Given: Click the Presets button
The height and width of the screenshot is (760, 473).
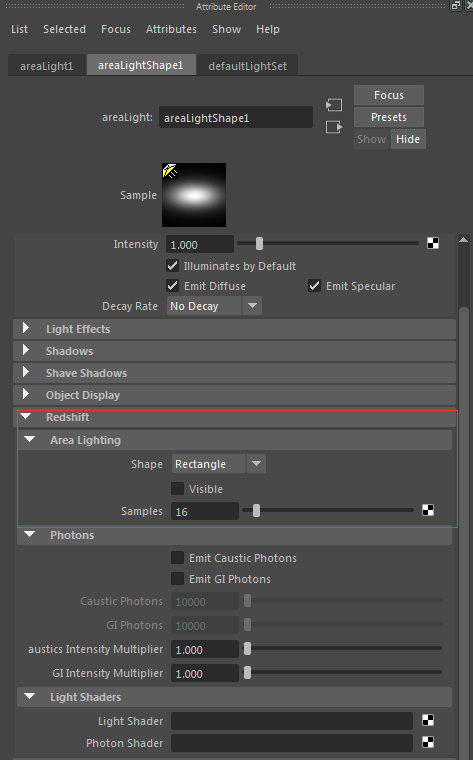Looking at the screenshot, I should [389, 117].
